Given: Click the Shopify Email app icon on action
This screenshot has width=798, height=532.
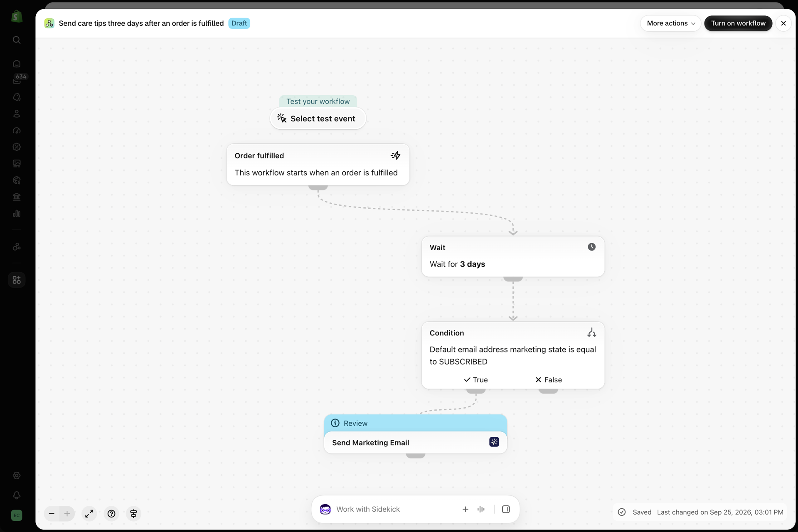Looking at the screenshot, I should pyautogui.click(x=494, y=442).
